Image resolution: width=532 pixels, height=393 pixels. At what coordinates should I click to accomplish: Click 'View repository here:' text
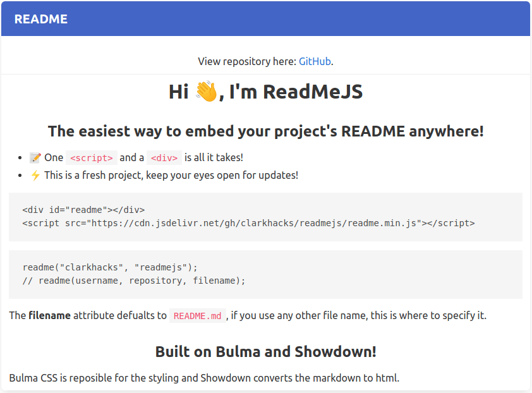tap(247, 61)
